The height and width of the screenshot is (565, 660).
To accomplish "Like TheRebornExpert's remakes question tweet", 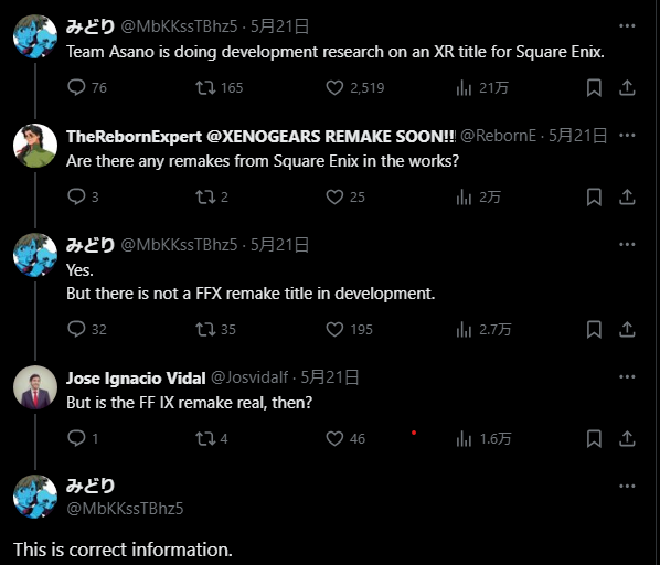I will [335, 197].
